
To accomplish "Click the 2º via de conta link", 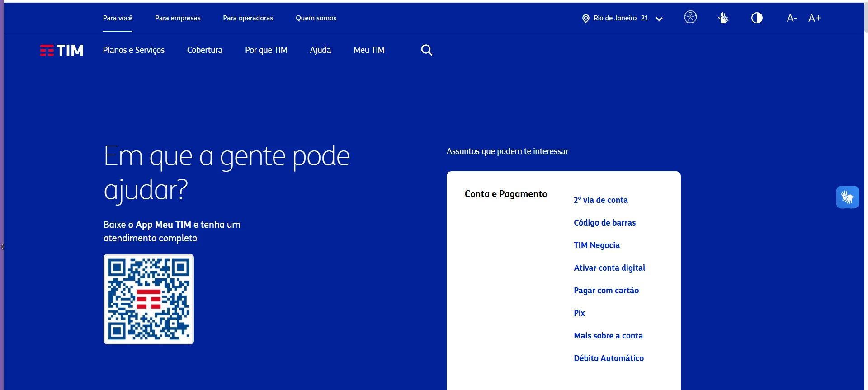I will point(601,200).
